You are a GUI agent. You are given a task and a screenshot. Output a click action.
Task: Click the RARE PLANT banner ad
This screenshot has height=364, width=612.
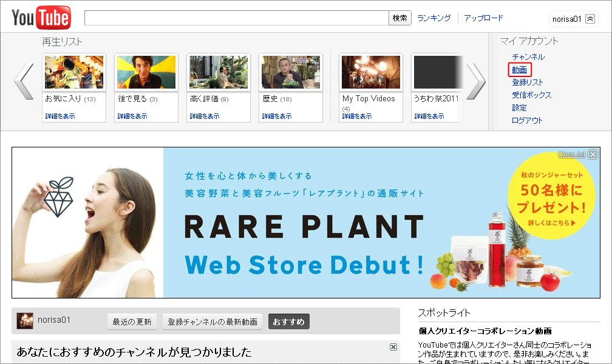[305, 223]
